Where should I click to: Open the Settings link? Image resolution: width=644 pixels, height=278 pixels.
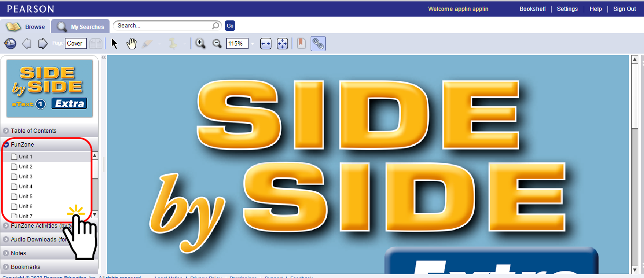click(567, 9)
